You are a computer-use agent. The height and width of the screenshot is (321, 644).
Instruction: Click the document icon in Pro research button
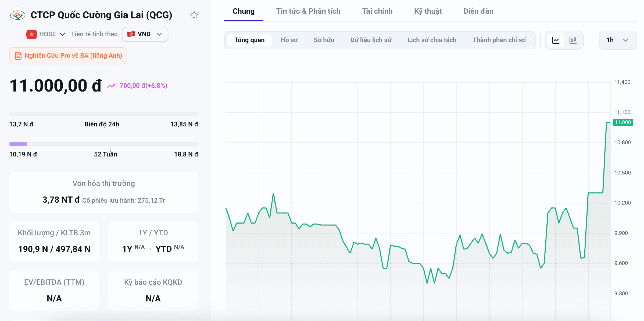pos(18,56)
